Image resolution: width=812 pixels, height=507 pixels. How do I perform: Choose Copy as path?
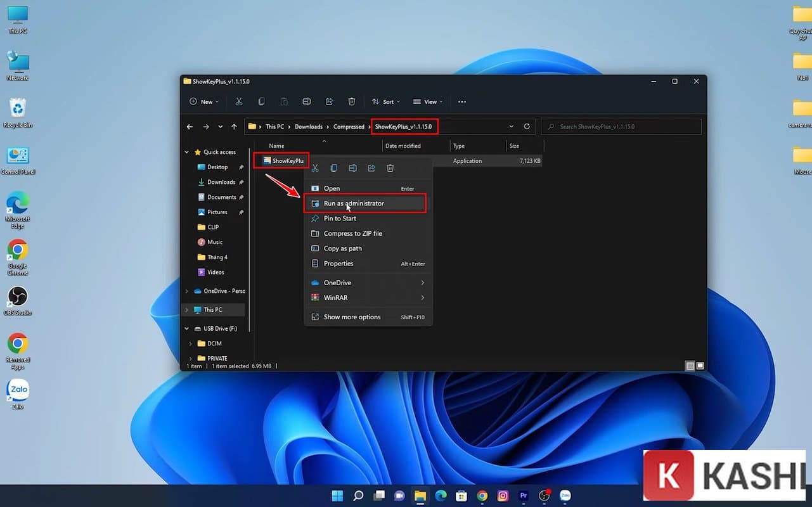[x=368, y=248]
